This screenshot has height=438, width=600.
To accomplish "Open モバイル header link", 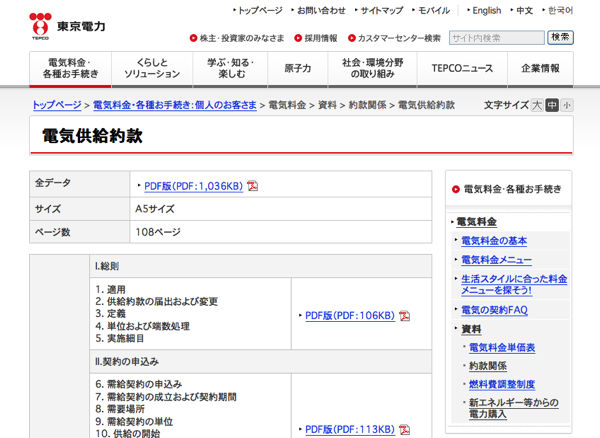I will (434, 11).
